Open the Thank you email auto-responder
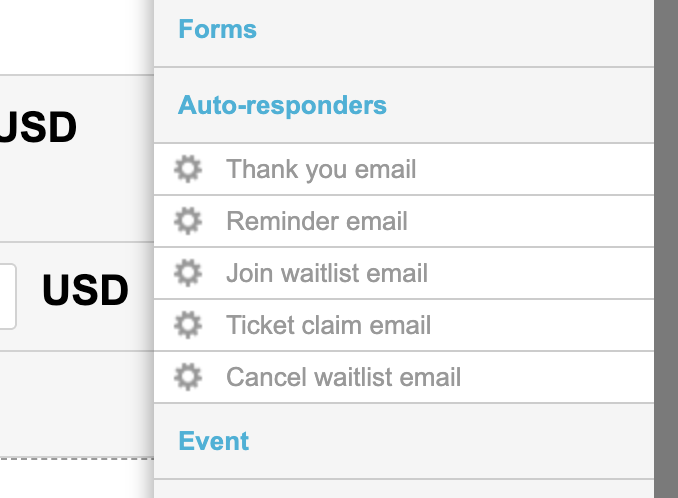This screenshot has width=678, height=498. (321, 169)
